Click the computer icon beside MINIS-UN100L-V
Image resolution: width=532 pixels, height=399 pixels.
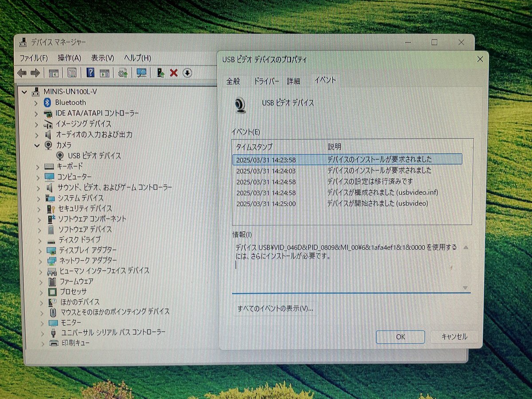pos(36,92)
